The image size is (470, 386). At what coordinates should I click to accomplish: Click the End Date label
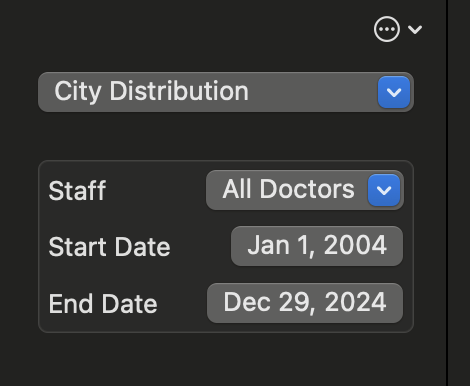point(103,304)
